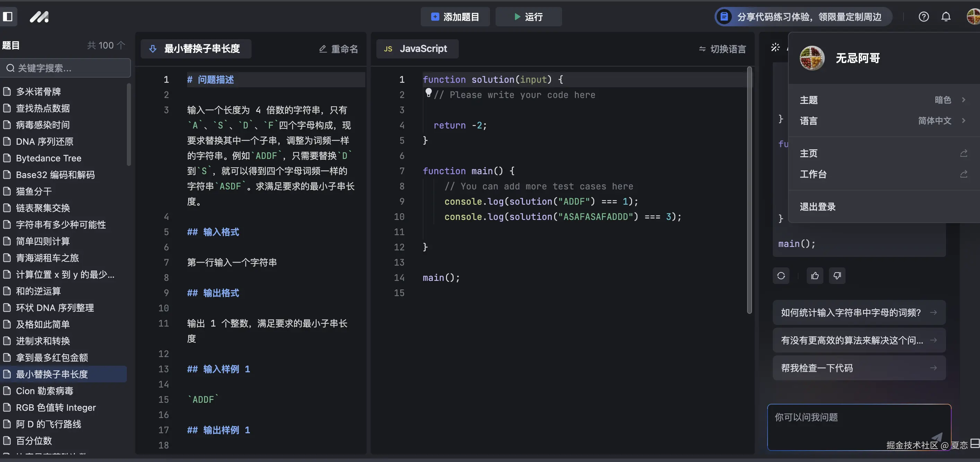980x462 pixels.
Task: Click the JavaScript language tab
Action: [417, 49]
